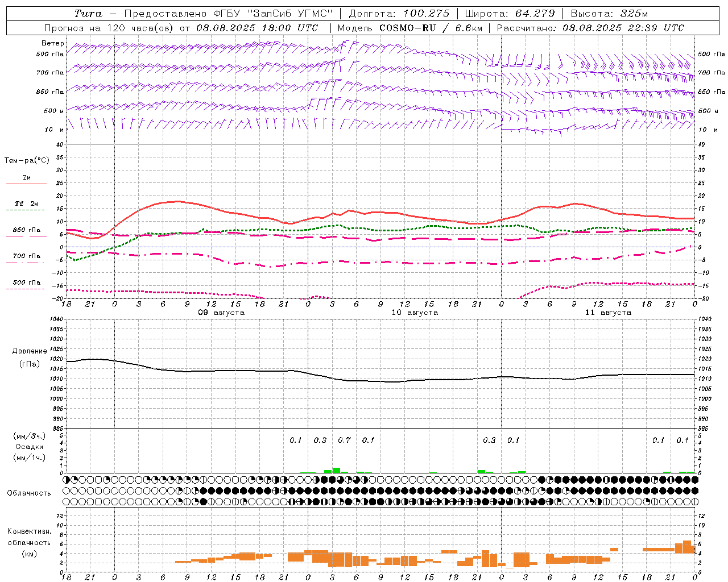The height and width of the screenshot is (582, 728).
Task: Click the Осадки precipitation panel label
Action: (x=29, y=447)
